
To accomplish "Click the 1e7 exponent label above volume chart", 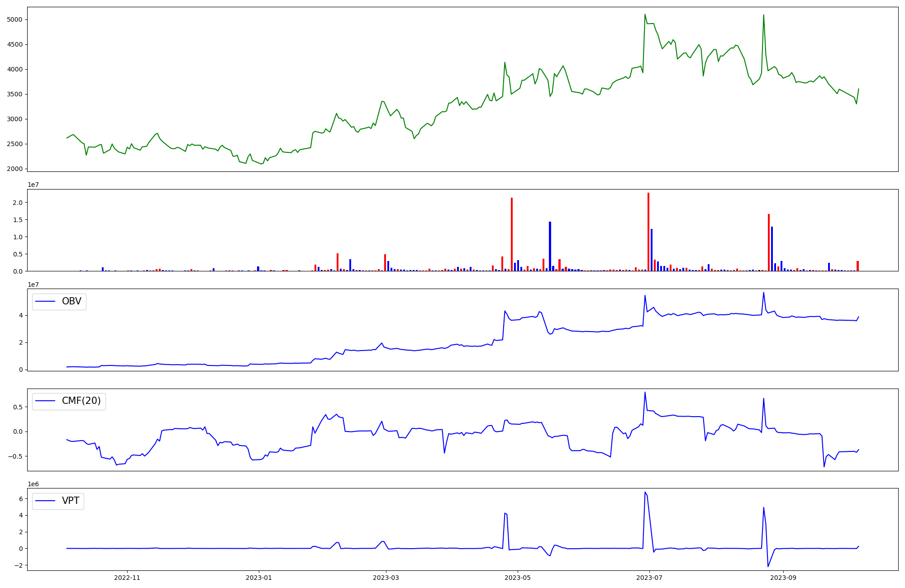I will 33,185.
